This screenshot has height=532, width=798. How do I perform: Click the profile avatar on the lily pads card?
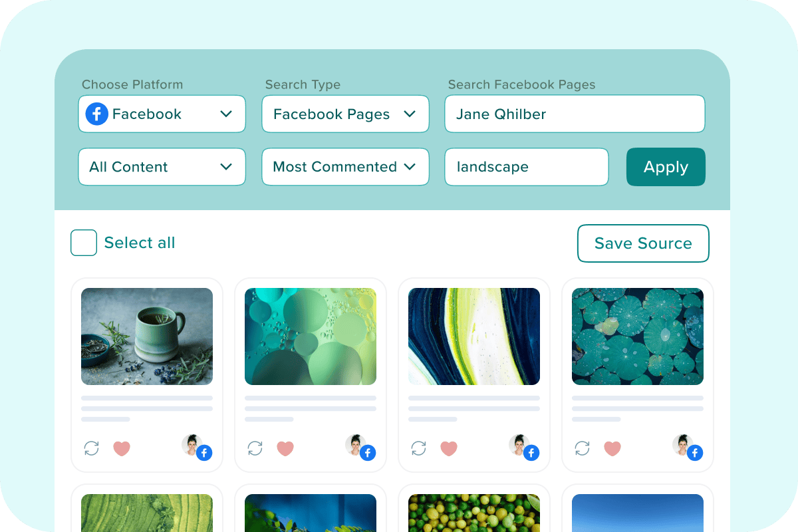(x=683, y=445)
